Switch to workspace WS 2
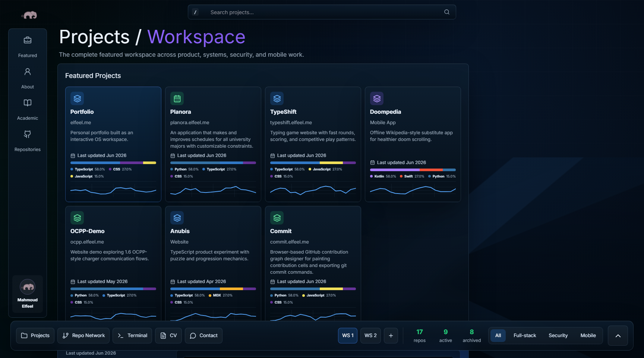The image size is (644, 358). [370, 336]
